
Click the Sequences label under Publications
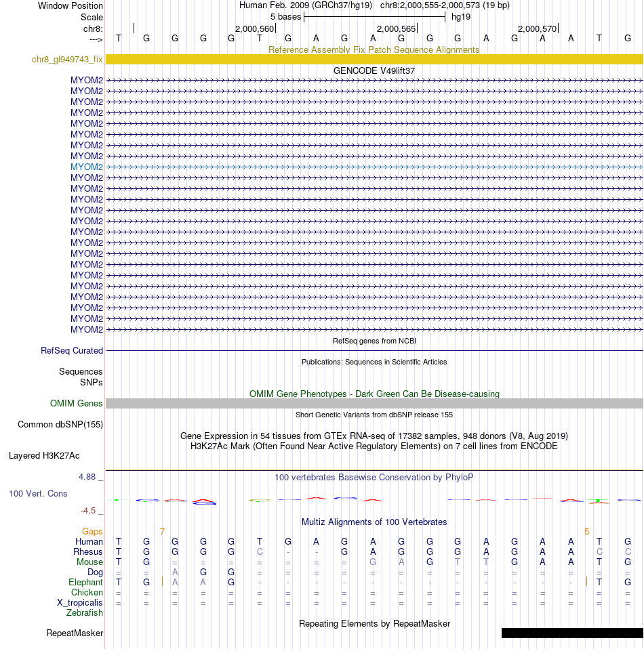pos(81,372)
